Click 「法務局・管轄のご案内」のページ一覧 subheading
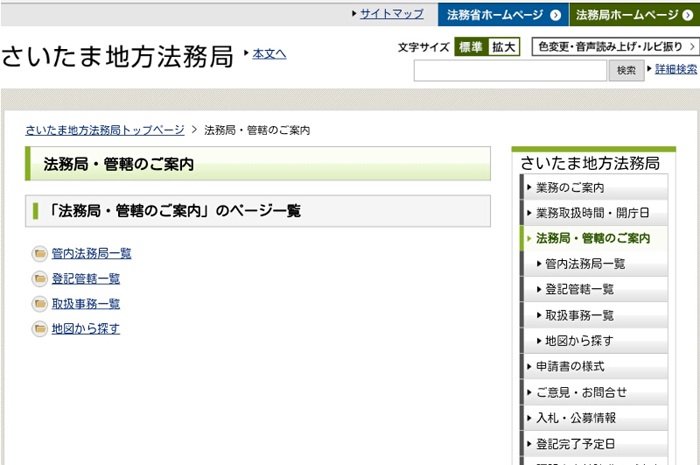Screen dimensions: 700x465 point(175,211)
